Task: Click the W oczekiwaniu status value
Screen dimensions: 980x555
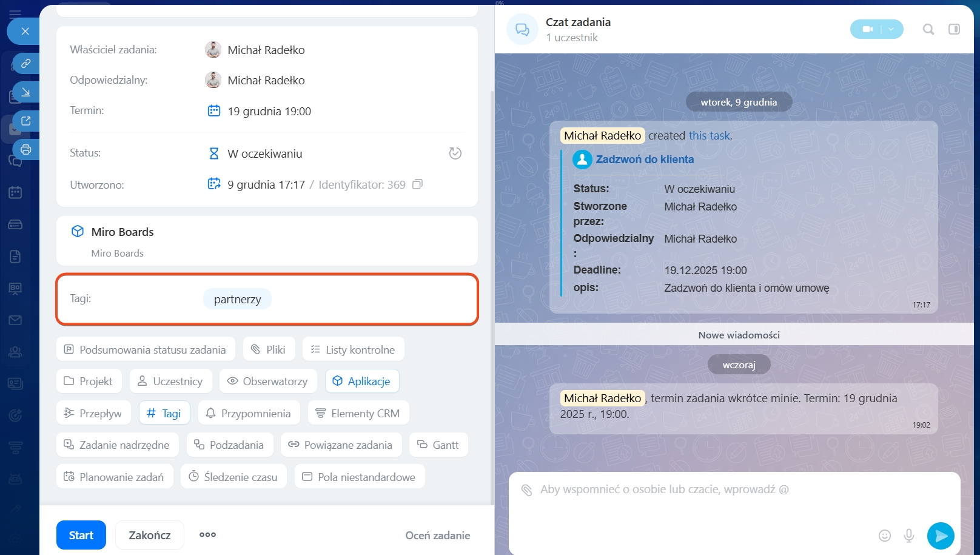Action: [x=265, y=153]
